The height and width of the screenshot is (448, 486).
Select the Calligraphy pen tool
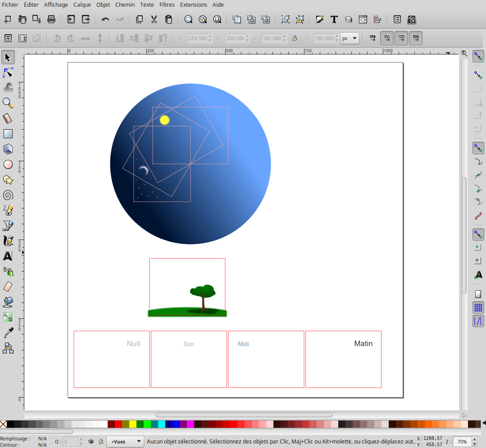click(x=8, y=241)
